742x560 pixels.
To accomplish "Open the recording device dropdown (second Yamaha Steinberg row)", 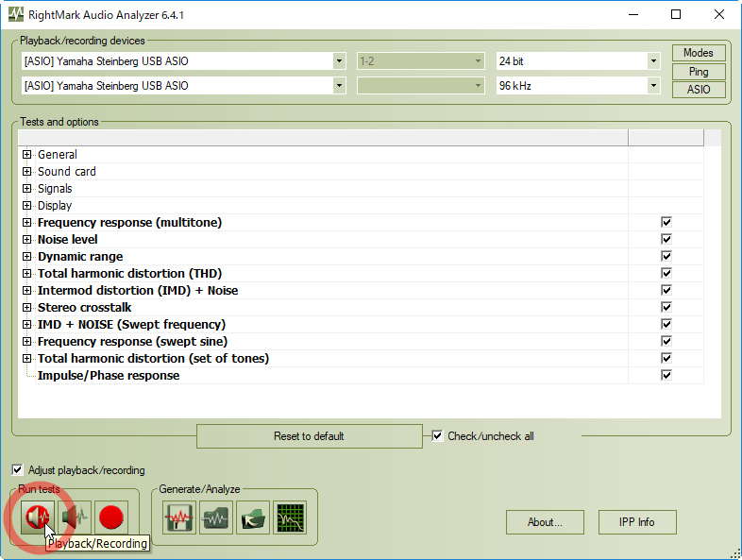I will (x=339, y=86).
